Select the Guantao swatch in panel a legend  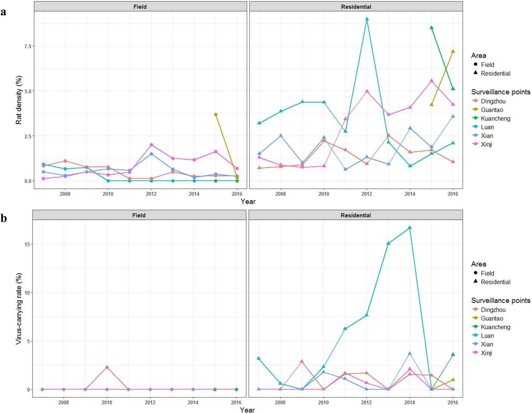coord(476,110)
